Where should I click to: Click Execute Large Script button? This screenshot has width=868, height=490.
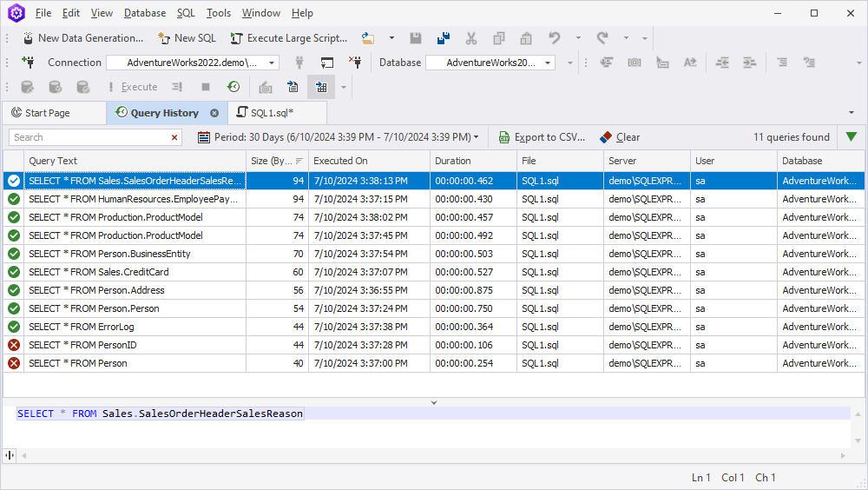point(289,38)
